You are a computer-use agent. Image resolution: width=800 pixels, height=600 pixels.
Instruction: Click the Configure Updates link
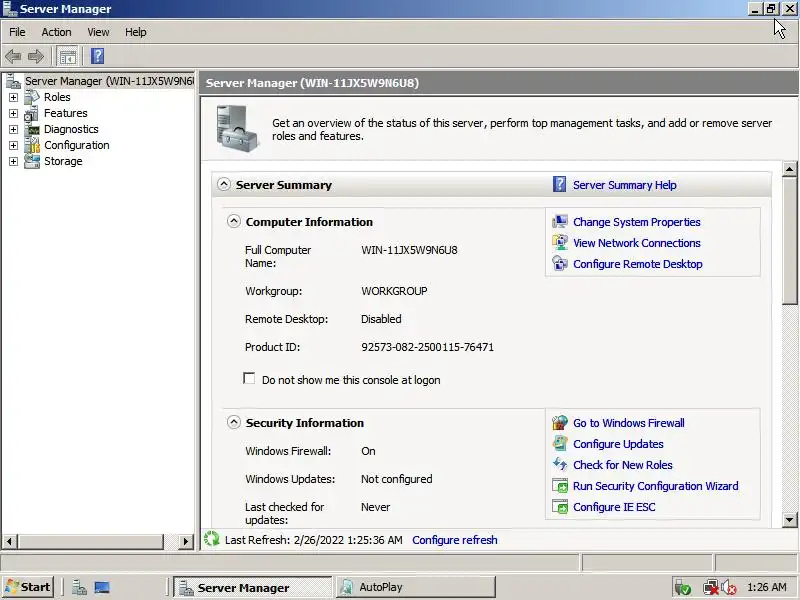pyautogui.click(x=618, y=444)
